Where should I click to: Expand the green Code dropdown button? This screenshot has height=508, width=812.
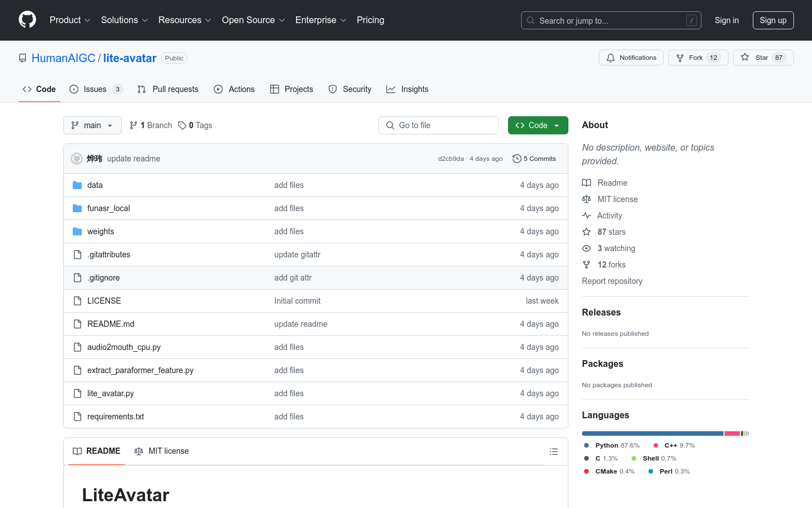(x=537, y=125)
